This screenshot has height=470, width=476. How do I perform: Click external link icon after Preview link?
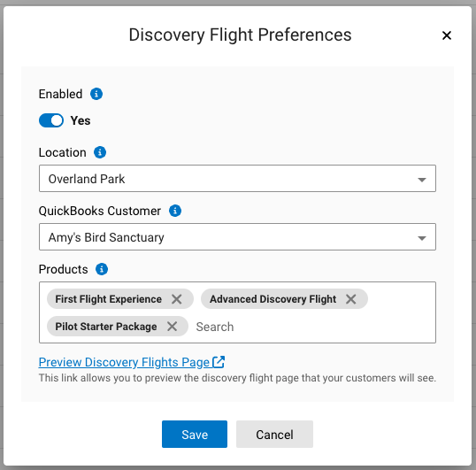[x=219, y=362]
